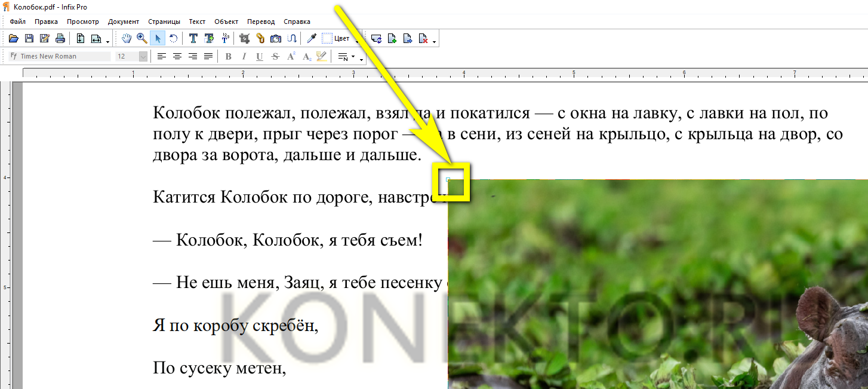Select the Crop tool
The image size is (868, 389).
(244, 39)
